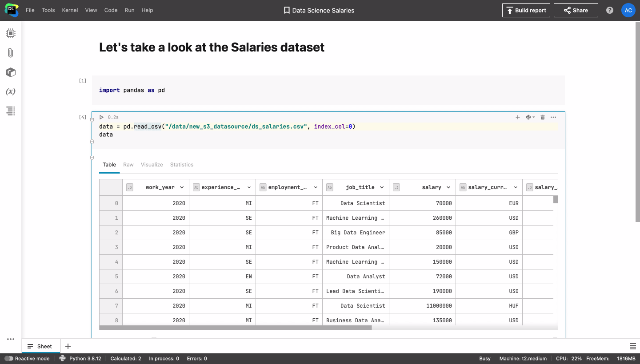640x364 pixels.
Task: Expand the work_year column dropdown
Action: pos(182,187)
